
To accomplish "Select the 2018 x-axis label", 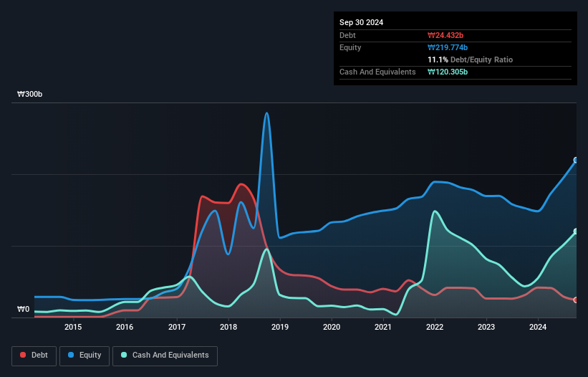I will pos(228,327).
